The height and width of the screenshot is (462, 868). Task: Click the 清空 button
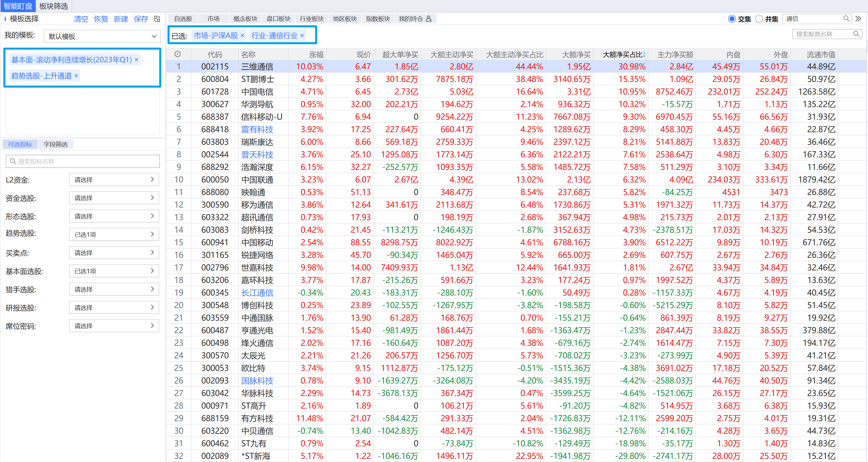click(x=81, y=19)
